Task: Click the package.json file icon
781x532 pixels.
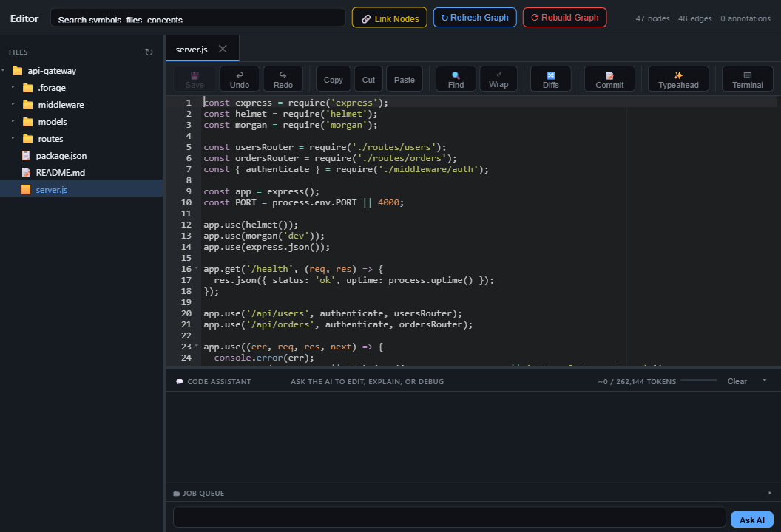Action: (x=26, y=156)
